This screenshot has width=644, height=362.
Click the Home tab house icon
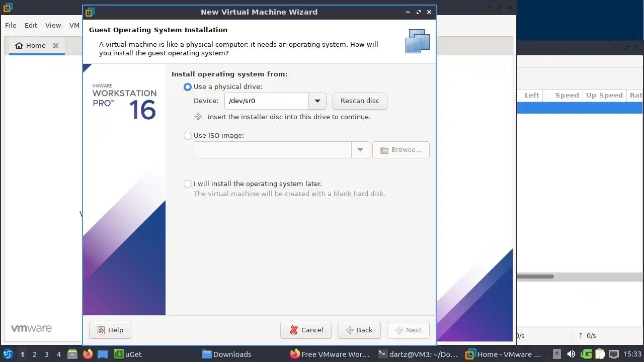pyautogui.click(x=19, y=46)
